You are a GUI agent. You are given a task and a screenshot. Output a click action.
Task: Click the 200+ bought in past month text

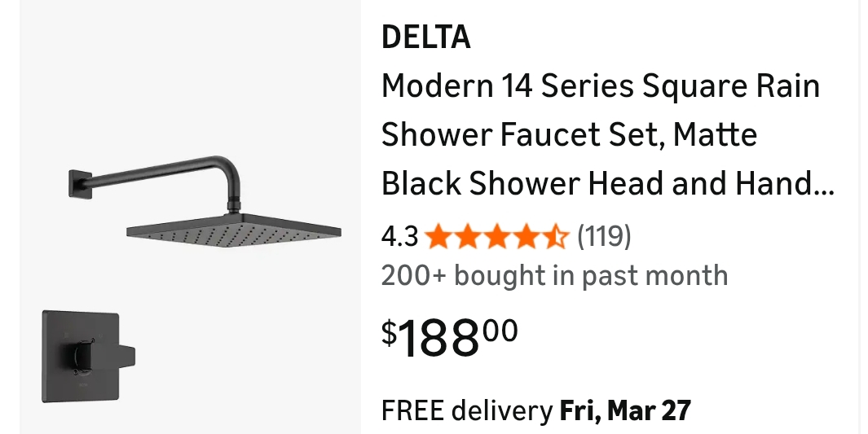tap(554, 275)
